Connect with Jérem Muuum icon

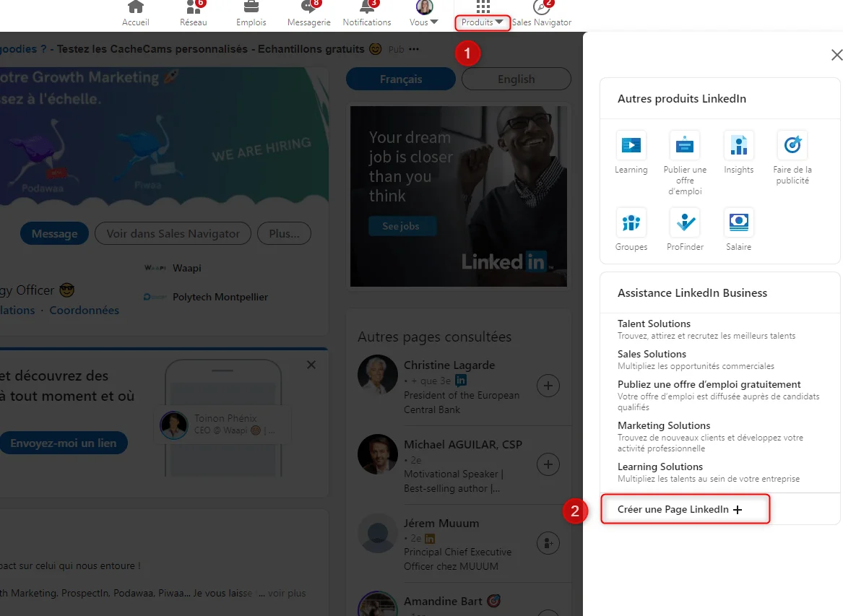pyautogui.click(x=548, y=544)
